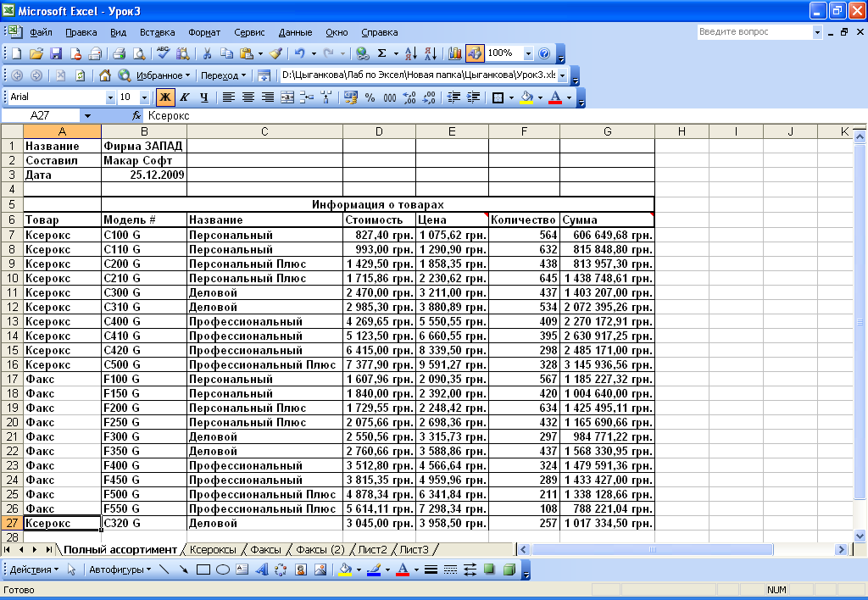This screenshot has width=868, height=600.
Task: Go to the web start page home icon
Action: point(104,75)
